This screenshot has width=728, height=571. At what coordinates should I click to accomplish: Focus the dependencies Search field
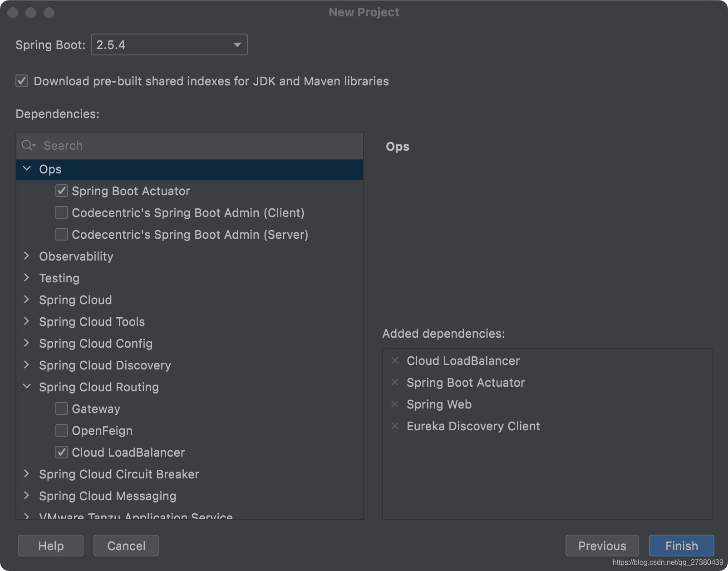coord(190,146)
